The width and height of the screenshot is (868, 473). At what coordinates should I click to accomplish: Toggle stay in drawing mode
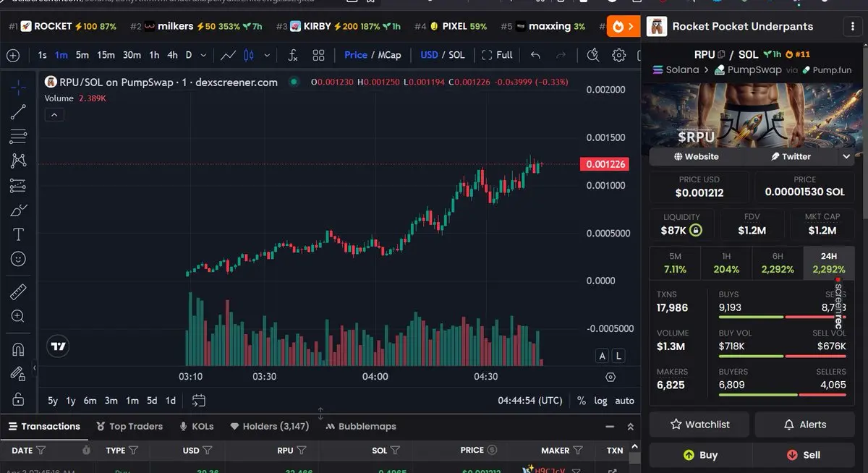19,374
